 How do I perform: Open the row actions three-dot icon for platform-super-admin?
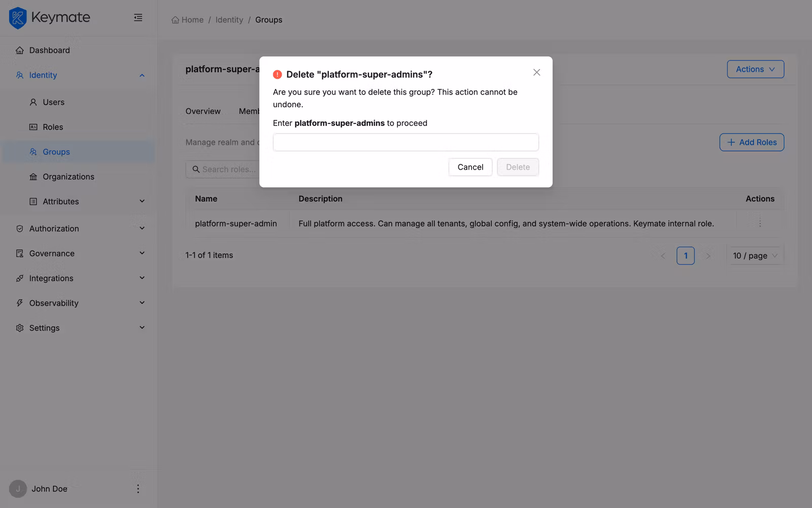click(x=760, y=223)
